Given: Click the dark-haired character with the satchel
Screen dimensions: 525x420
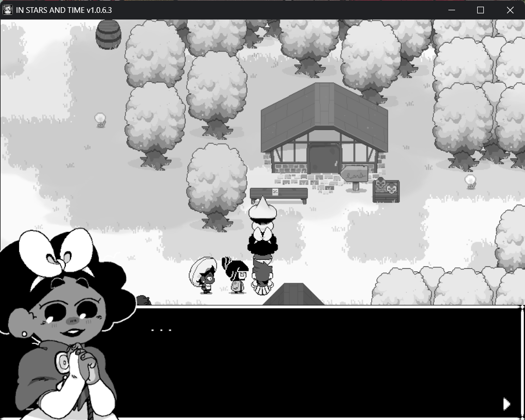Looking at the screenshot, I should point(236,276).
